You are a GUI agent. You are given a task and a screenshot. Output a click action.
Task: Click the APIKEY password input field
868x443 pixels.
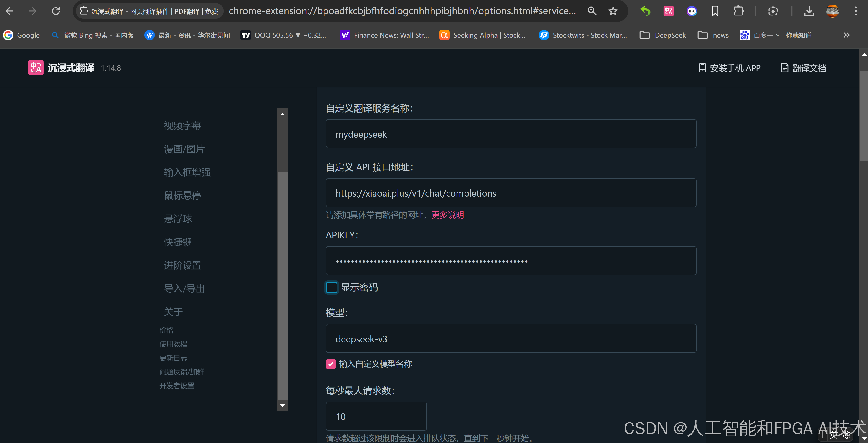pos(511,261)
